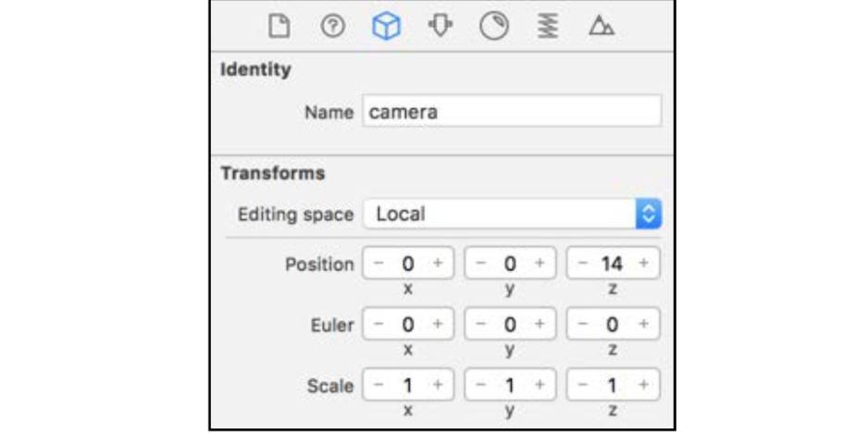Decrease Position z value with minus

[582, 263]
